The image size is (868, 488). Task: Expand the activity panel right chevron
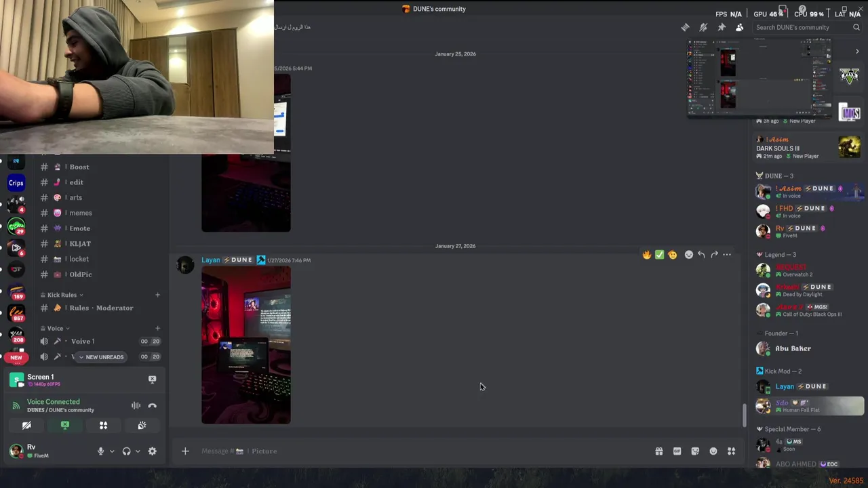pos(857,52)
